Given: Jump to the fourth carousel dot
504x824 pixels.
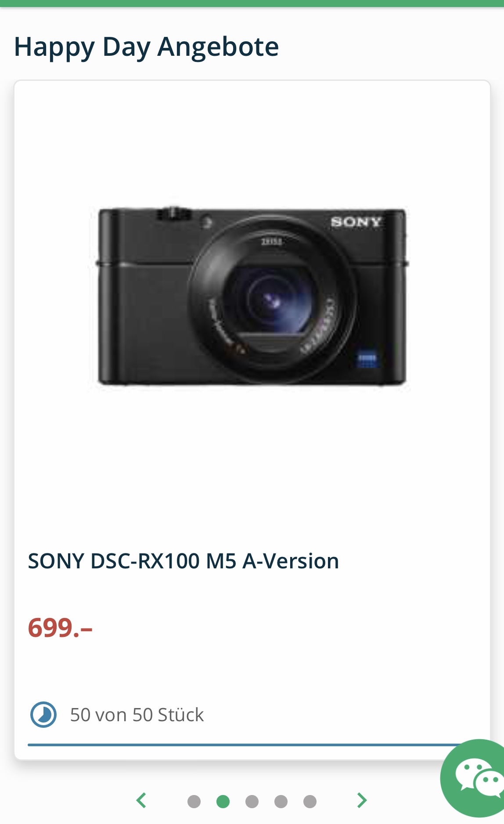Looking at the screenshot, I should [x=281, y=801].
